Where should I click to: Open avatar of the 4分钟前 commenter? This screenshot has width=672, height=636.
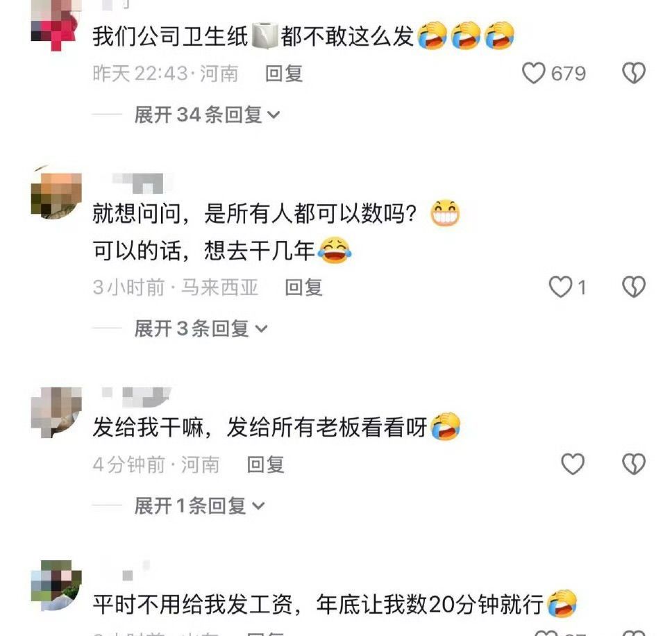[56, 412]
